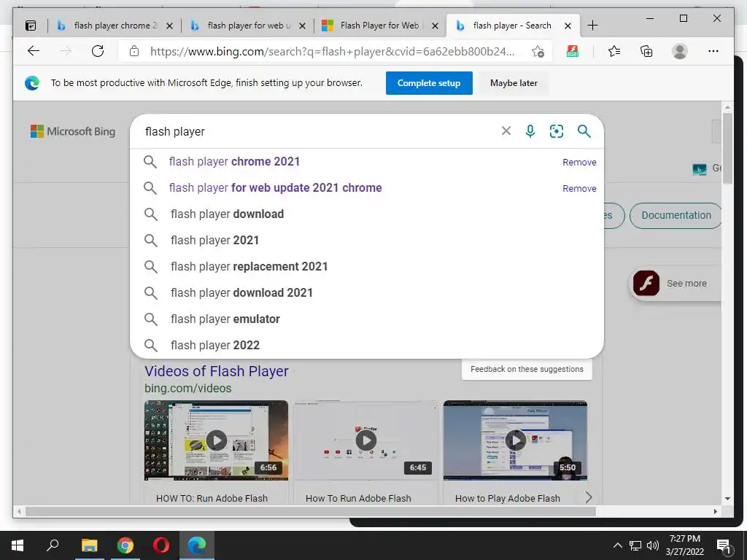747x560 pixels.
Task: Open a new browser tab
Action: point(592,26)
